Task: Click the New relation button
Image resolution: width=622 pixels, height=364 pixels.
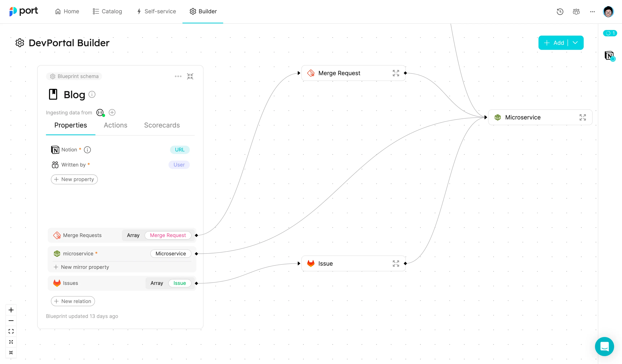Action: tap(73, 301)
